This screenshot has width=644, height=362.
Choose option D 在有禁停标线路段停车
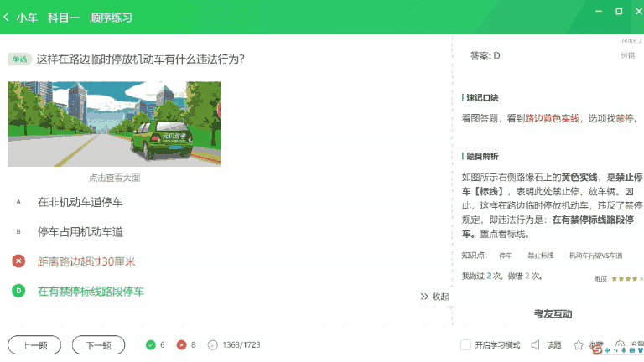tap(91, 292)
